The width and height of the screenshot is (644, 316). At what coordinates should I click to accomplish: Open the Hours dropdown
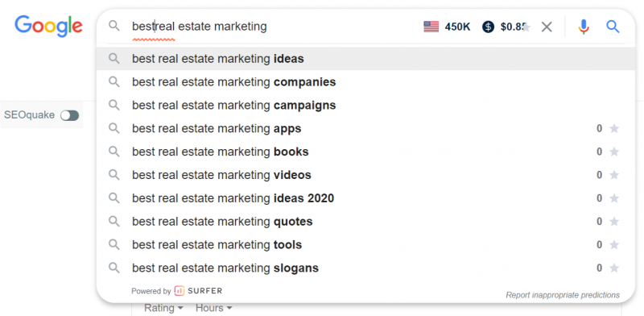click(213, 308)
